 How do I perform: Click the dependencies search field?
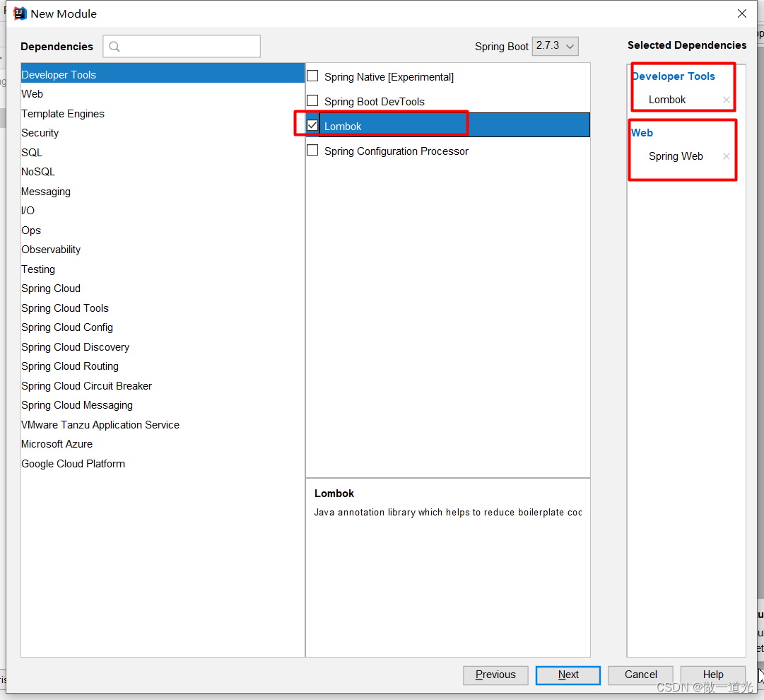[x=184, y=47]
